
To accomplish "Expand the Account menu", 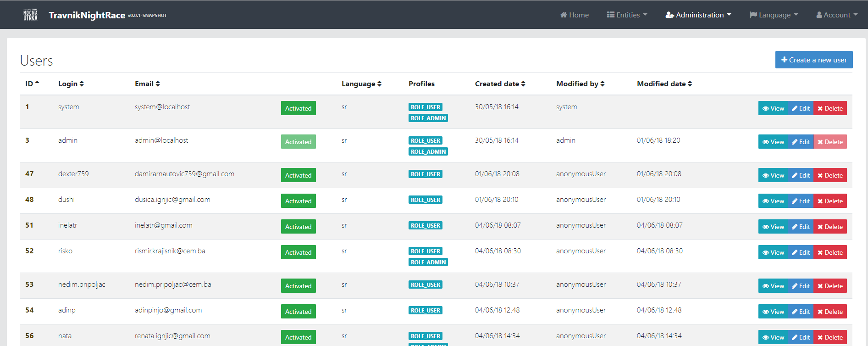I will 837,15.
